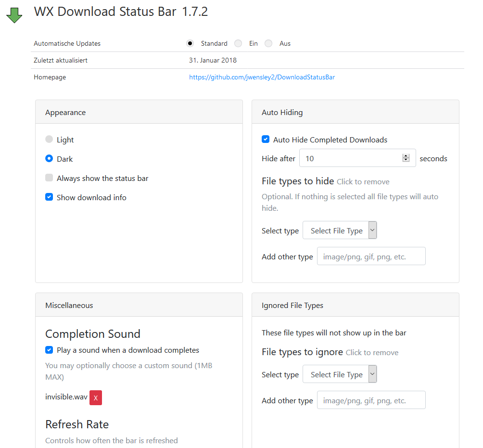Expand the file type chevron next to Select type
Screen dimensions: 483x448
tap(371, 230)
